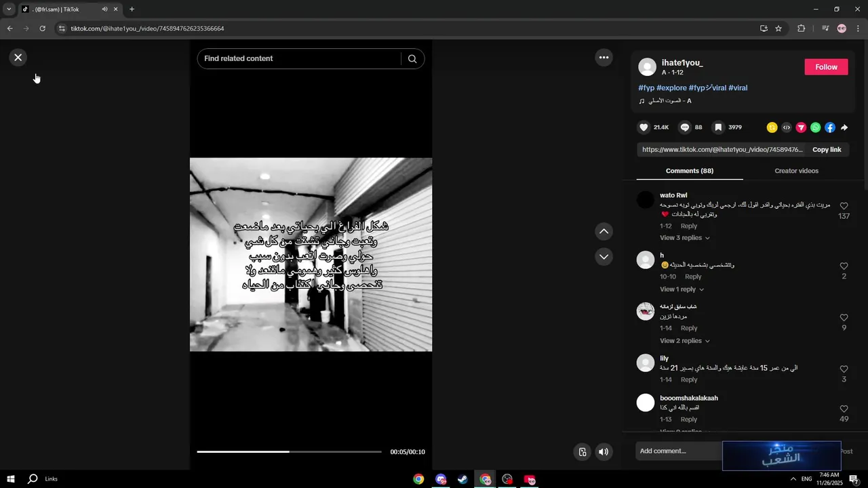Open a new browser tab
Screen dimensions: 868x488
pos(132,9)
